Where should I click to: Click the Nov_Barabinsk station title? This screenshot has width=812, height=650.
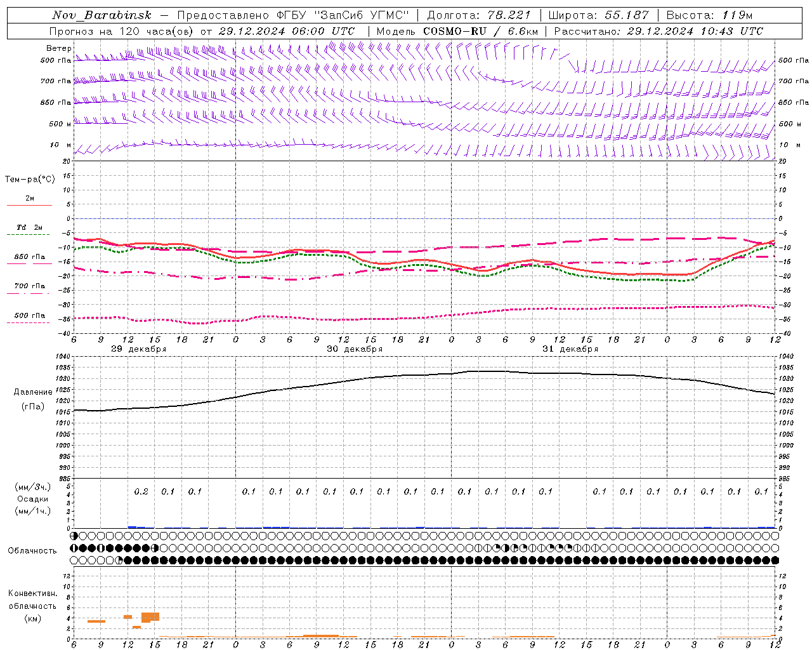click(101, 15)
